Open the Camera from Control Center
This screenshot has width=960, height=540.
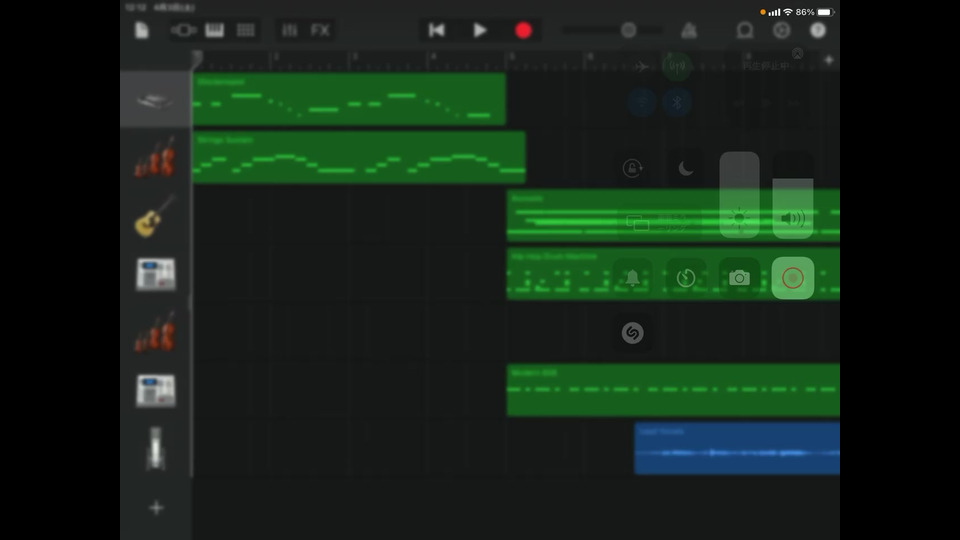click(x=739, y=278)
